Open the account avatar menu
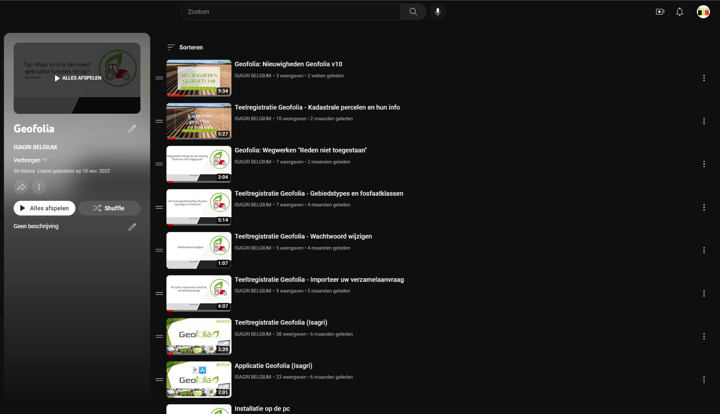 [703, 12]
